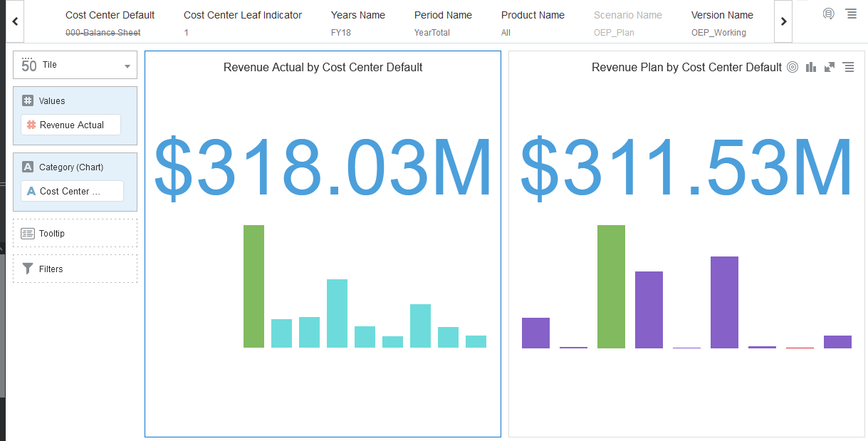Screen dimensions: 868x441
Task: Select 000-Balance Sheet Cost Center Default member
Action: pos(103,32)
